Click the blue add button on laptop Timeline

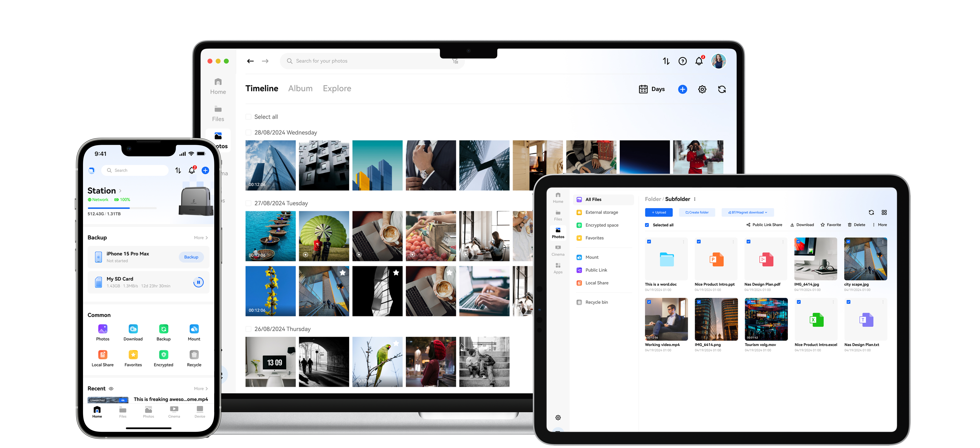point(682,89)
